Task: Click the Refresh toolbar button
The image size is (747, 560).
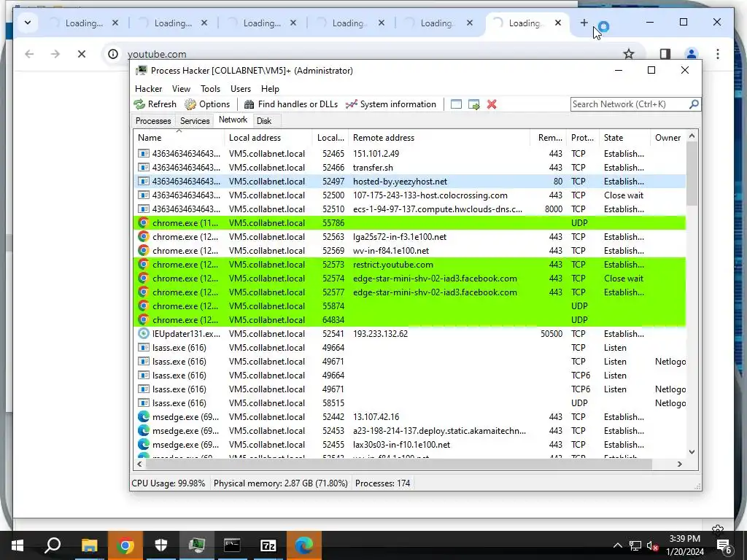Action: [155, 104]
